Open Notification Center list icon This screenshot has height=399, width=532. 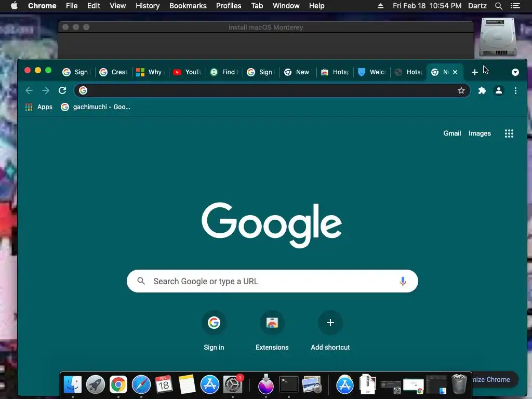tap(515, 6)
